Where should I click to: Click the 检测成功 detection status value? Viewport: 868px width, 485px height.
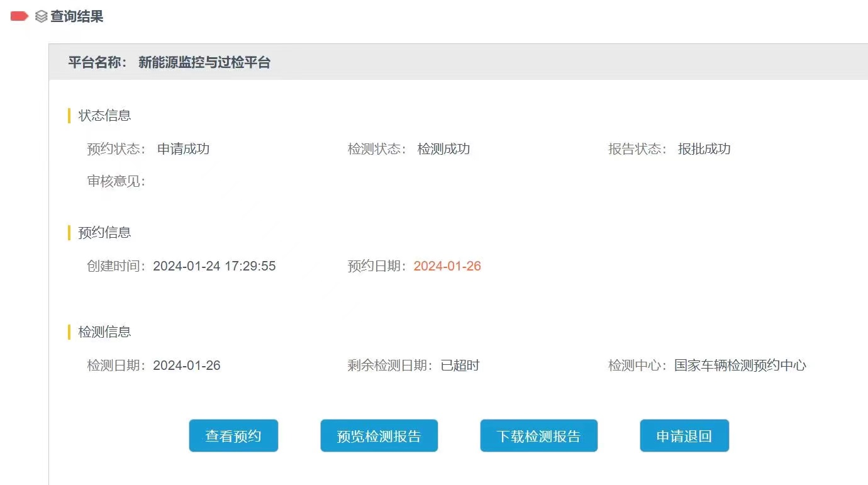tap(443, 149)
